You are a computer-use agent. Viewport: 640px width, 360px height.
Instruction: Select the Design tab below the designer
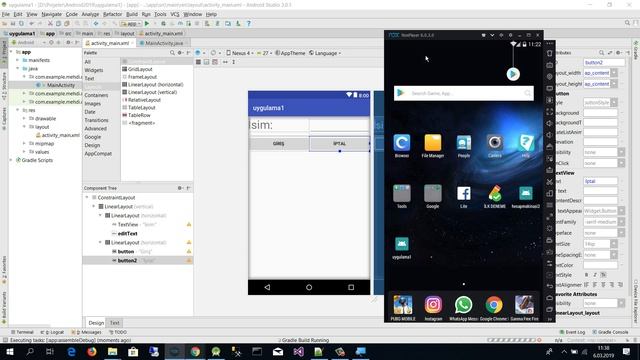pos(96,323)
